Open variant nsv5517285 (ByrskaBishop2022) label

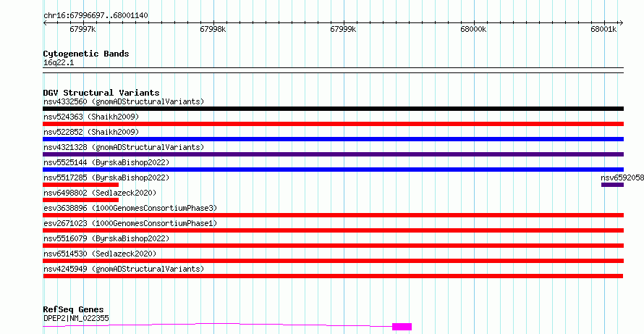click(106, 178)
